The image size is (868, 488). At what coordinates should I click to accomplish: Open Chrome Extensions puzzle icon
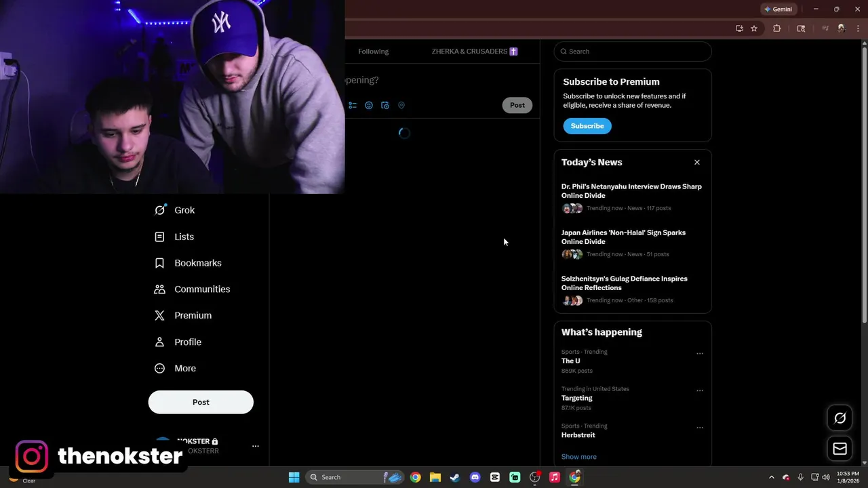tap(777, 28)
